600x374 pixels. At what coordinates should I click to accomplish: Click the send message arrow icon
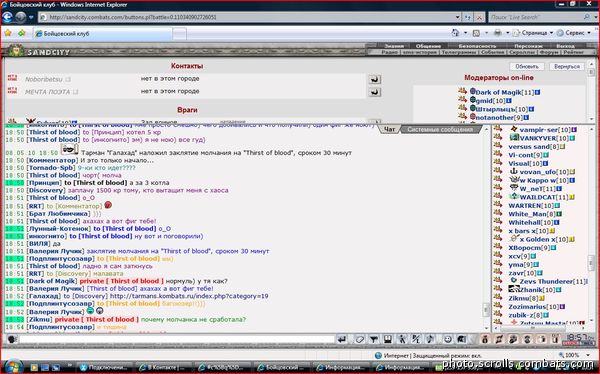[342, 339]
